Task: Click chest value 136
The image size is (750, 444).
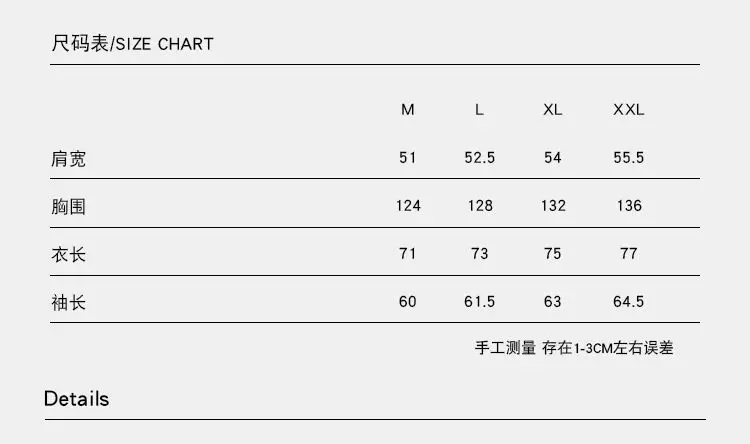Action: [x=629, y=206]
